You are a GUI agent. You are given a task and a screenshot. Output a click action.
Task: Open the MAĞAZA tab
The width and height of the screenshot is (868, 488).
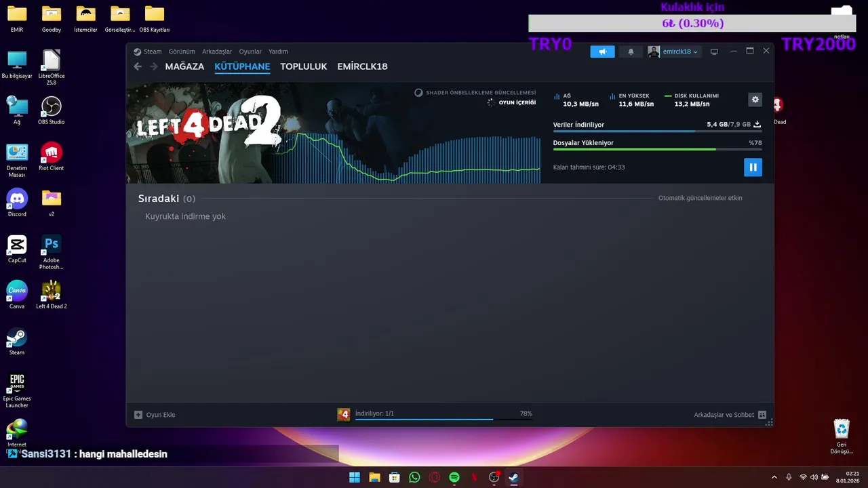[x=184, y=66]
